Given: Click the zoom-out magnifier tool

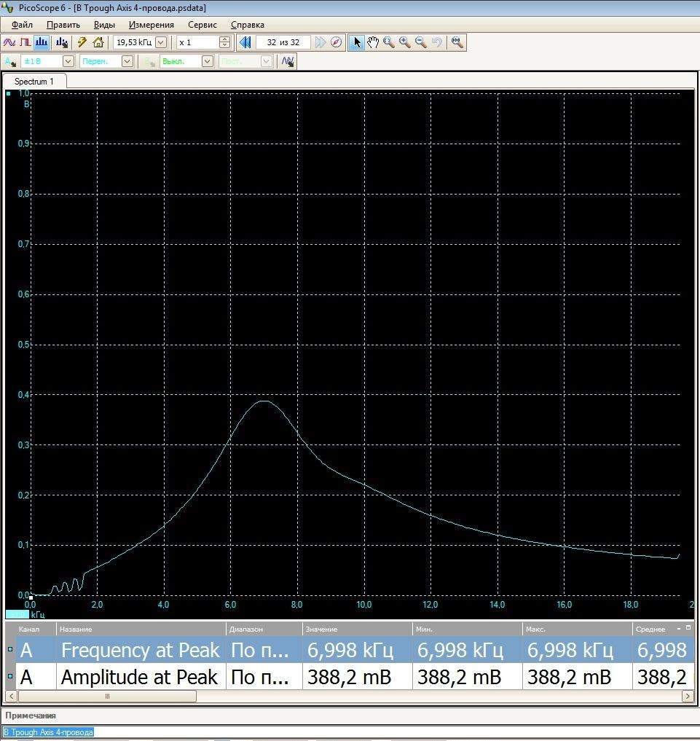Looking at the screenshot, I should pyautogui.click(x=421, y=42).
